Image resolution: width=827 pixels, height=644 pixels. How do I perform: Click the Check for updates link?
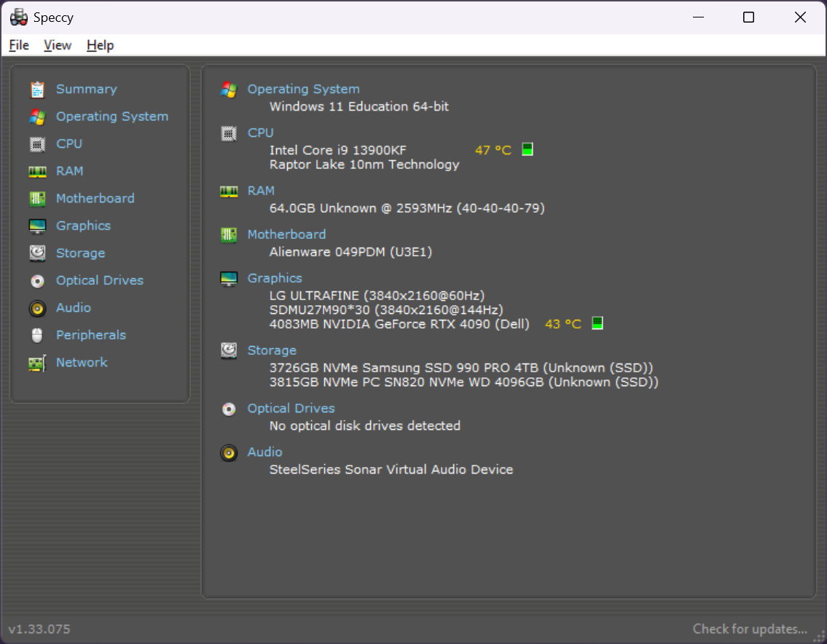tap(750, 629)
